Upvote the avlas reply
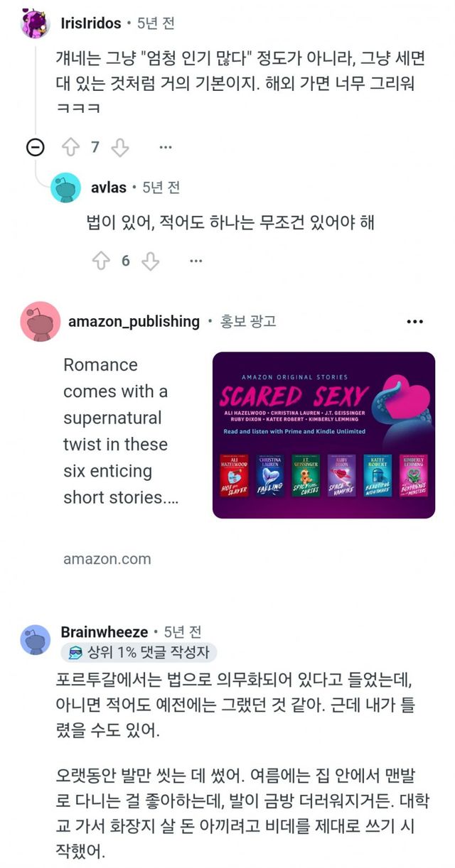This screenshot has height=868, width=455. tap(101, 261)
